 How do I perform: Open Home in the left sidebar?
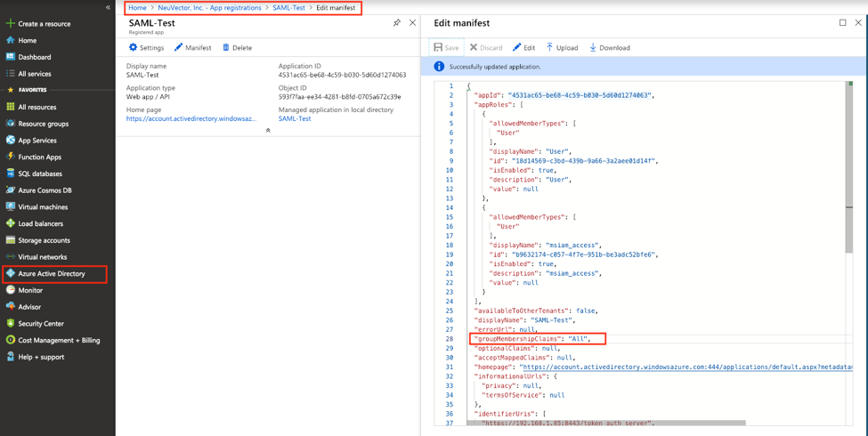(27, 40)
